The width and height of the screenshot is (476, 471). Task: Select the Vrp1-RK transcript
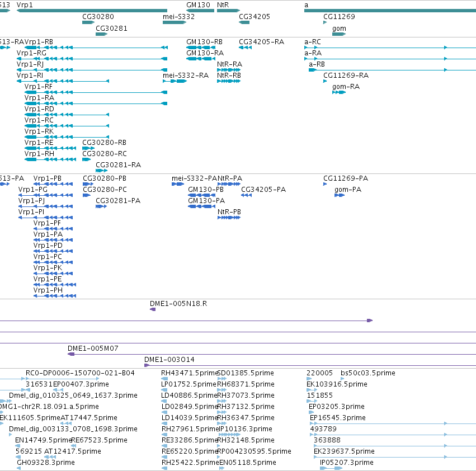pos(67,137)
